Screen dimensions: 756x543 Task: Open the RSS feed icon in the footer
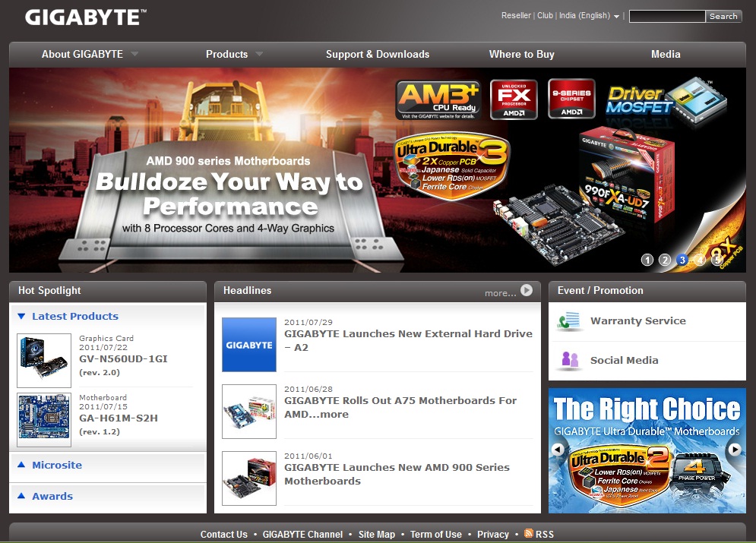point(530,534)
